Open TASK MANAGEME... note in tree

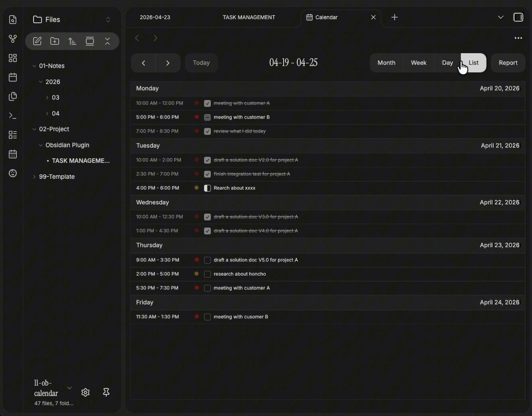(x=81, y=161)
